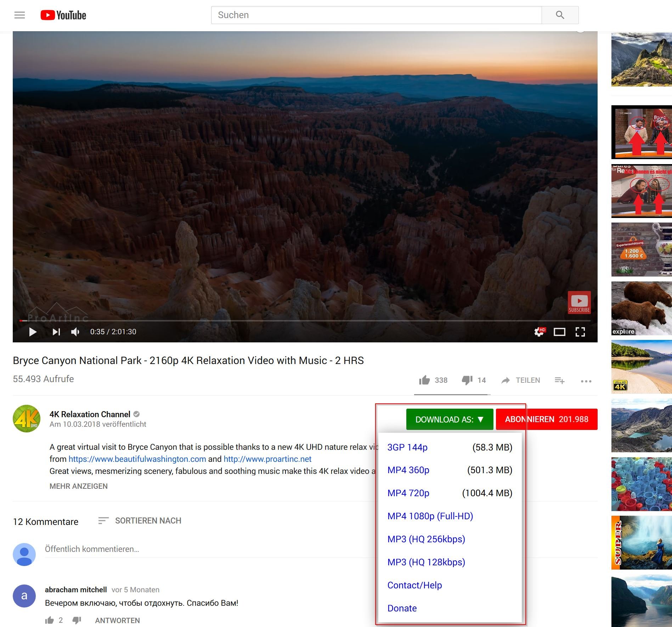The width and height of the screenshot is (672, 627).
Task: Subscribe via the Abonnieren button
Action: tap(546, 419)
